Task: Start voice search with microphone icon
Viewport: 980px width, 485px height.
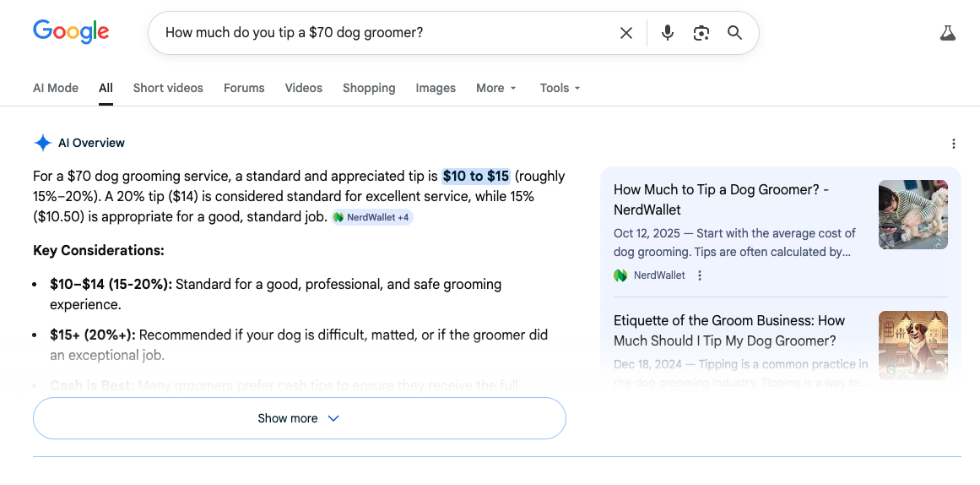Action: click(x=668, y=33)
